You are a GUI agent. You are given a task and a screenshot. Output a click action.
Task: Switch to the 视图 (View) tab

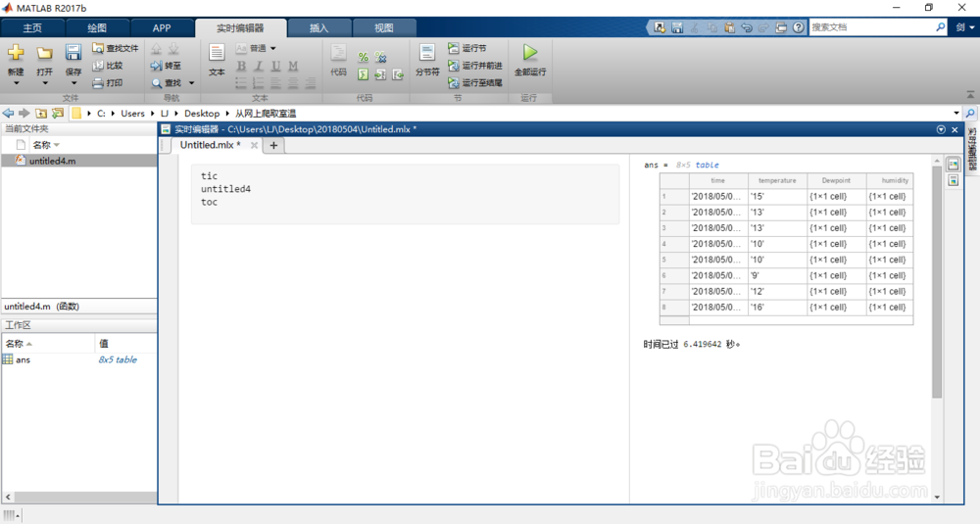(384, 28)
